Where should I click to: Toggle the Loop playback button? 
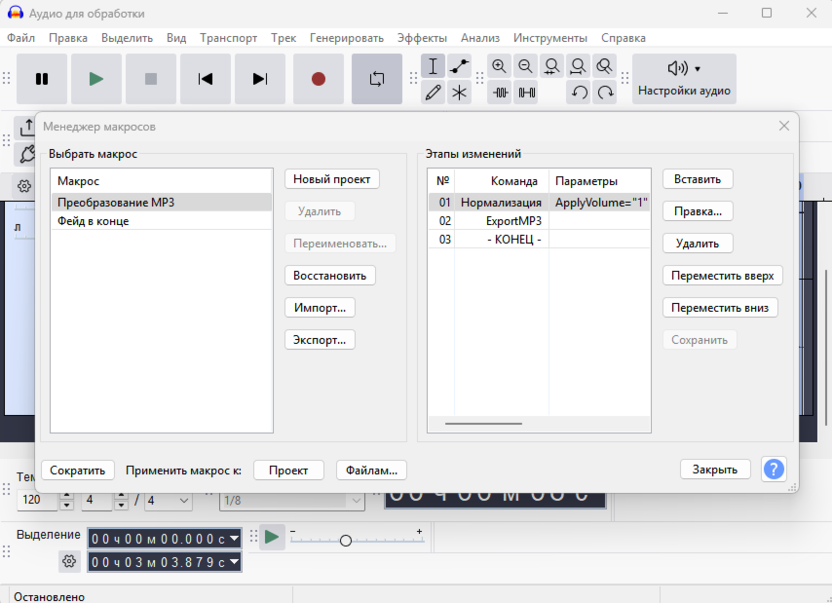(377, 79)
